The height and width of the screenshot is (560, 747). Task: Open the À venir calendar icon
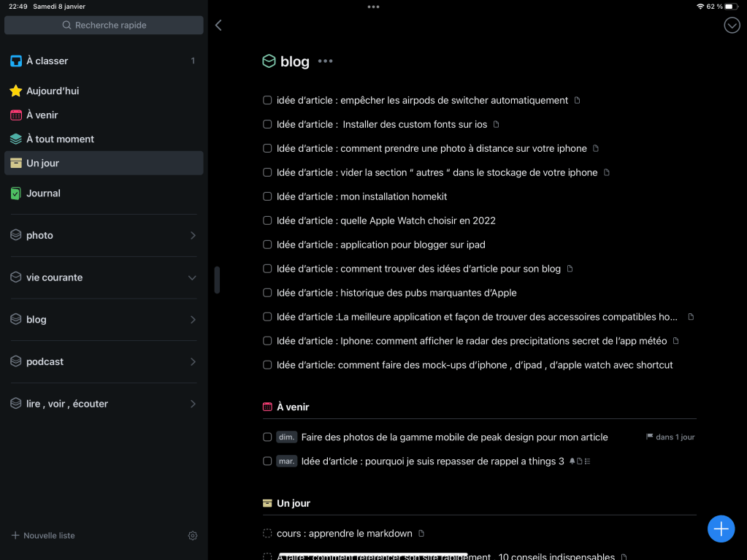[16, 115]
